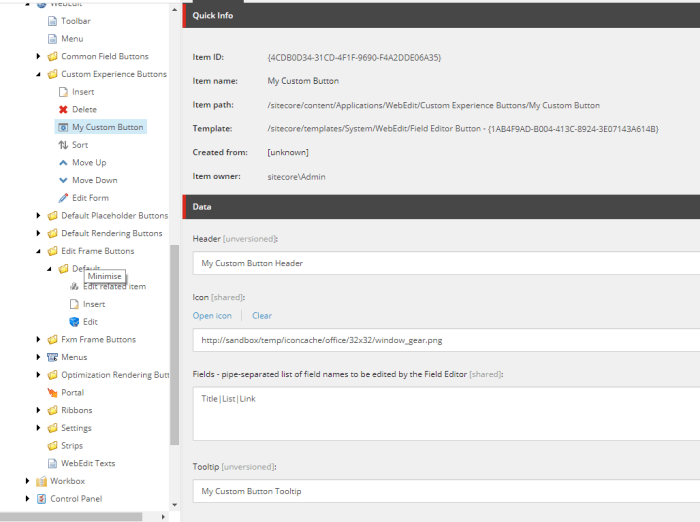700x522 pixels.
Task: Click the sitecore\Admin owner value
Action: point(296,177)
